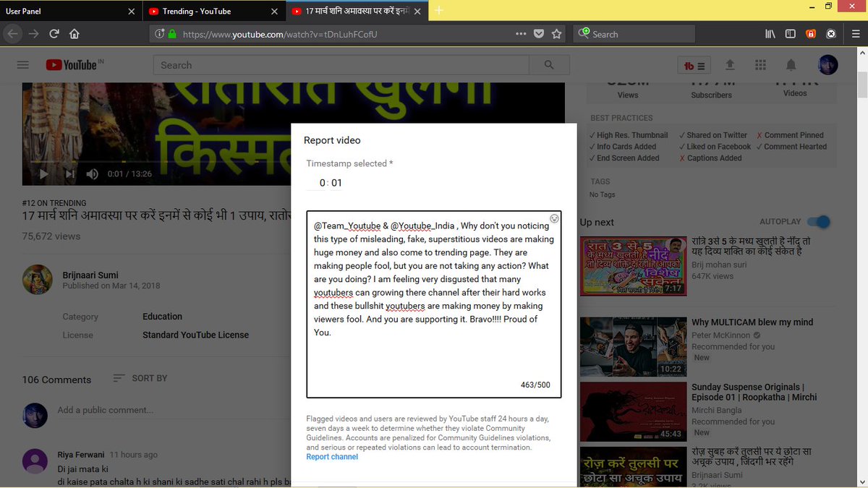Click the orange lock extension icon in the toolbar
Image resolution: width=868 pixels, height=488 pixels.
coord(811,34)
